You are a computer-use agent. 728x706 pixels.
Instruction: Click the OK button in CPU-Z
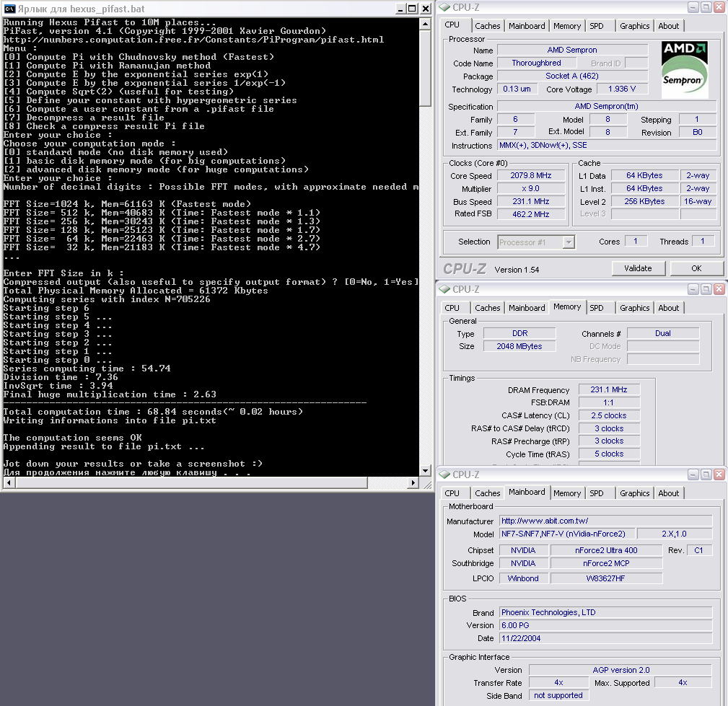696,268
